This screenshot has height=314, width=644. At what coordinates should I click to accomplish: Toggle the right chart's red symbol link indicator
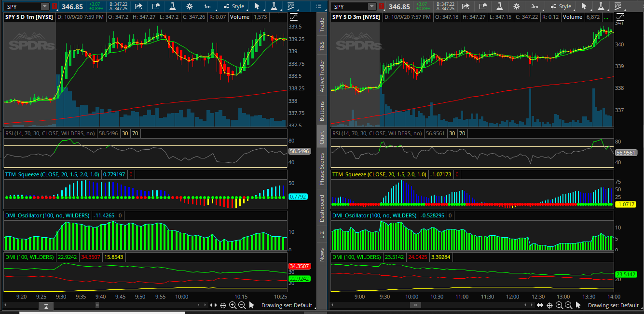(381, 7)
